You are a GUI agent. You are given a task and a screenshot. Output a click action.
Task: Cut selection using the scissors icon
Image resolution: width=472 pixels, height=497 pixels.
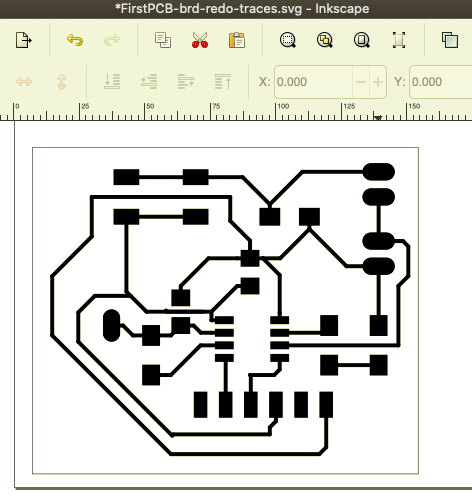point(200,40)
